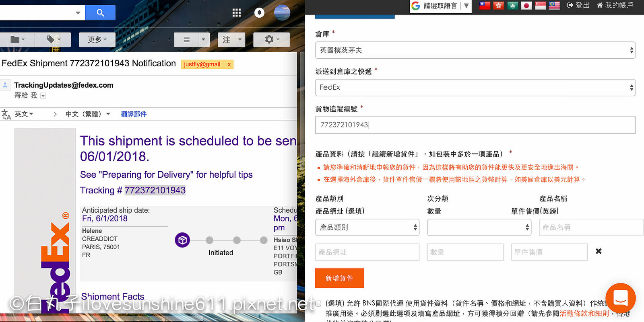Select the Hong Kong flag
This screenshot has width=644, height=322.
499,6
